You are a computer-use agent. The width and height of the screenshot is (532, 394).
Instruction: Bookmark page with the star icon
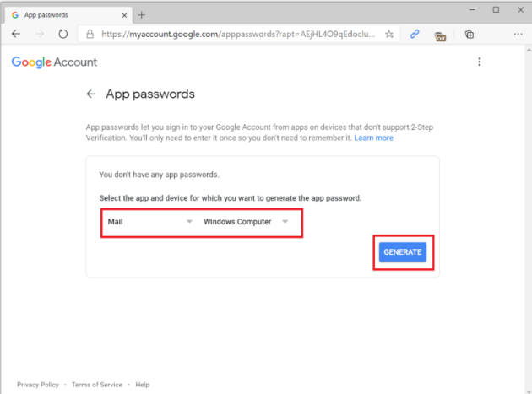(x=389, y=34)
